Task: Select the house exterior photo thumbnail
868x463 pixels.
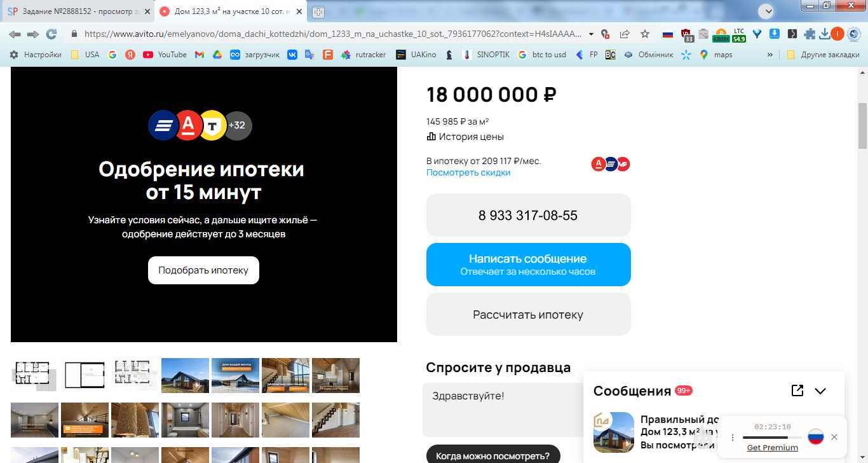Action: (x=185, y=375)
